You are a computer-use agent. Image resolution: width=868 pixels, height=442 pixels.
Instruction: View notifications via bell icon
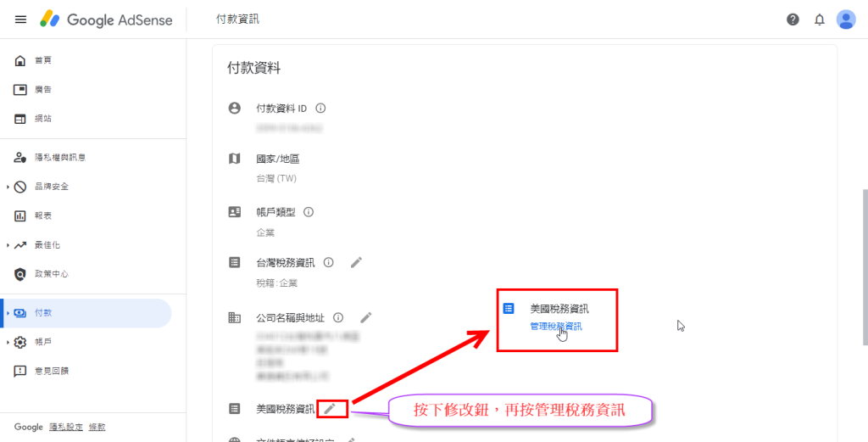(x=820, y=20)
